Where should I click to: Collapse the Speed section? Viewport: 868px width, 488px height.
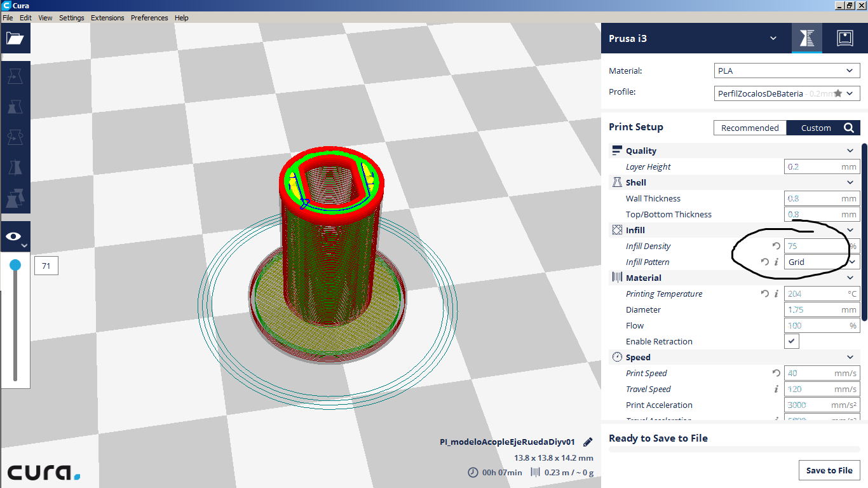pyautogui.click(x=850, y=357)
